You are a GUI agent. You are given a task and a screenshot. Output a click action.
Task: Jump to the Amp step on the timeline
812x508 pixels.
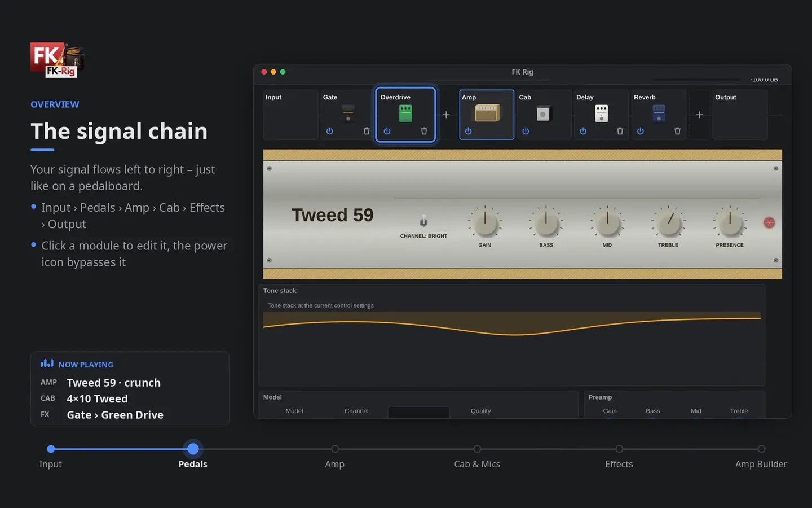(335, 449)
